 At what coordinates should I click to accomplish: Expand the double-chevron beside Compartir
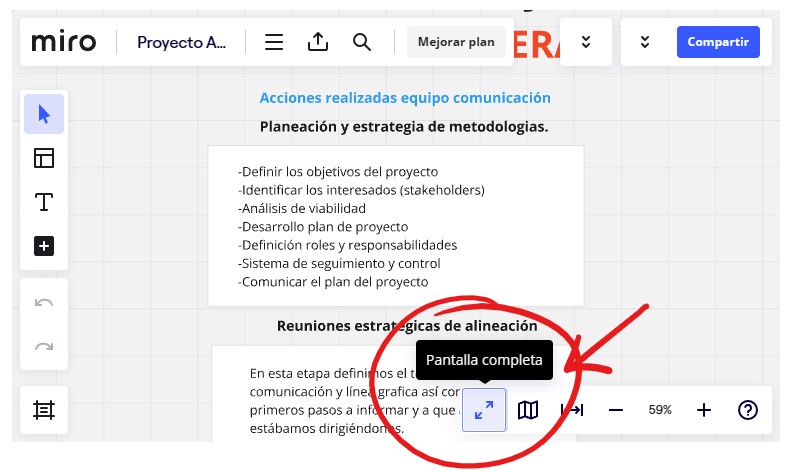pos(645,42)
